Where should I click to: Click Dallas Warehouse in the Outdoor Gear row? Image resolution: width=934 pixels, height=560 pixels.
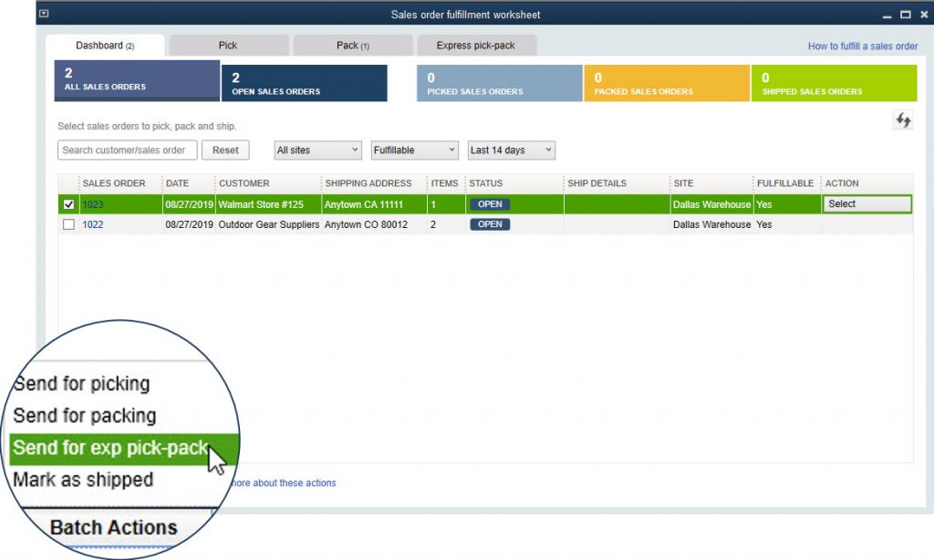click(x=711, y=224)
